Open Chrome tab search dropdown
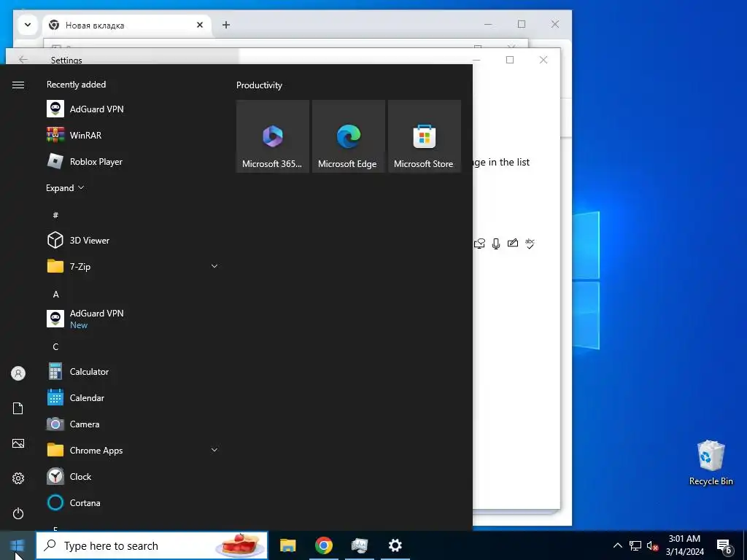This screenshot has height=560, width=747. tap(28, 25)
